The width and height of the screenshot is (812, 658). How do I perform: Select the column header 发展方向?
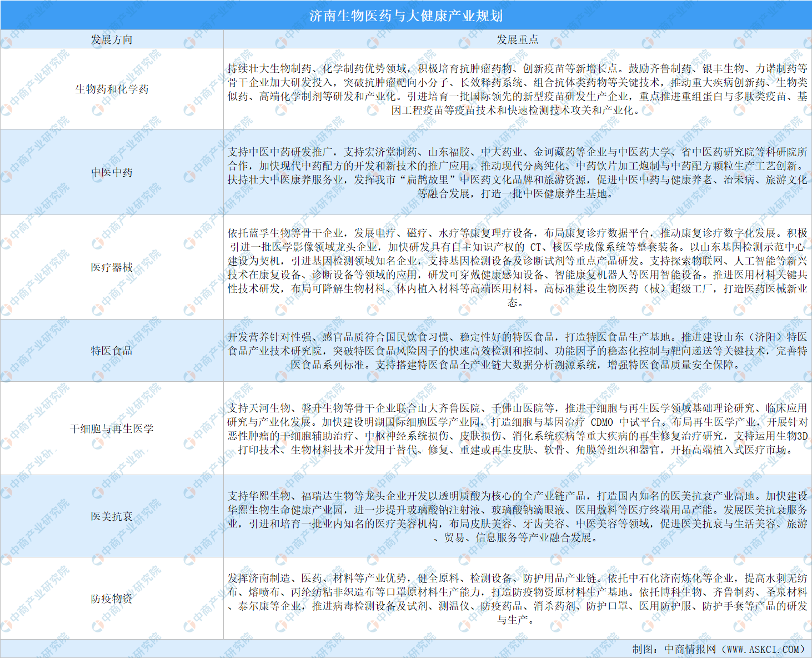(112, 39)
